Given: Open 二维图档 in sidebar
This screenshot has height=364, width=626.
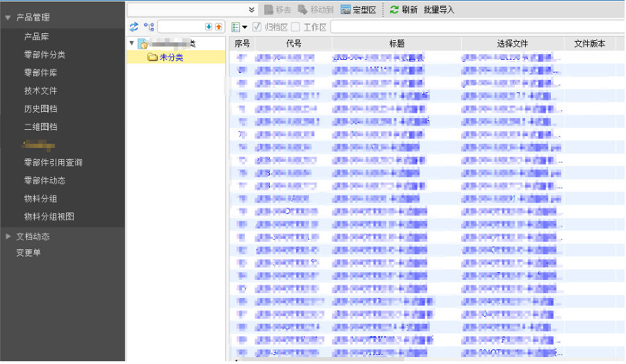Looking at the screenshot, I should point(41,127).
